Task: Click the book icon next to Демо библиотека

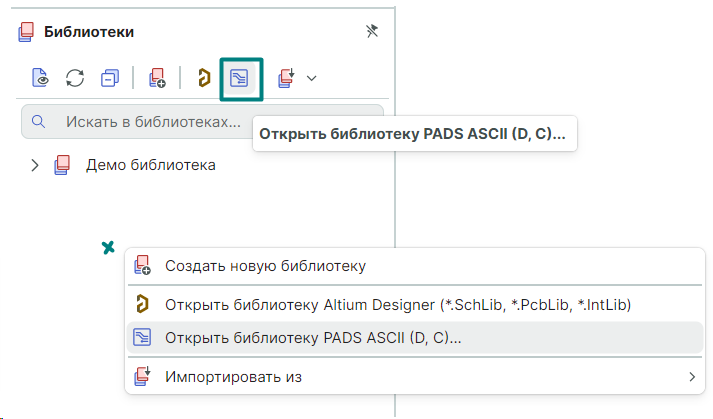Action: click(63, 164)
